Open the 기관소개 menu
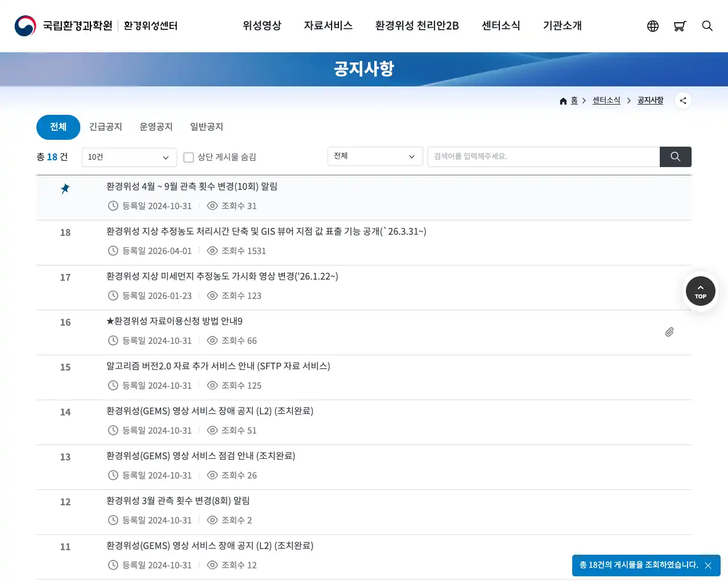Image resolution: width=728 pixels, height=582 pixels. pyautogui.click(x=562, y=26)
